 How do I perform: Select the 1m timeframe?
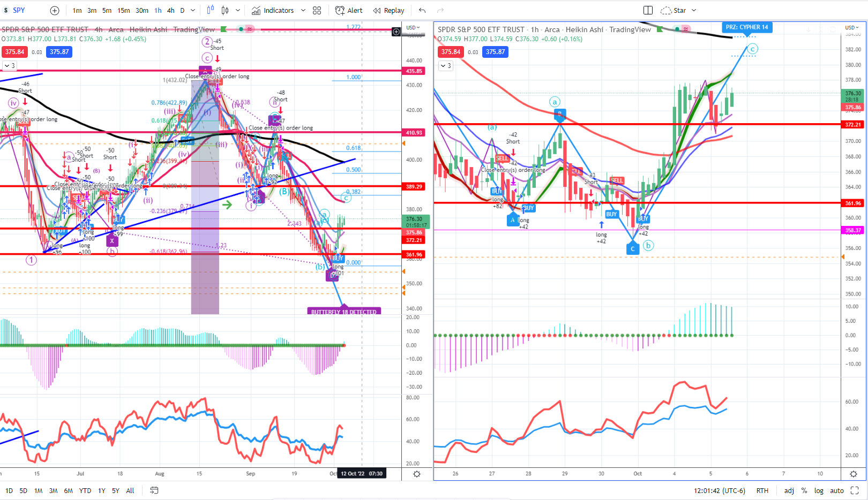(x=77, y=10)
